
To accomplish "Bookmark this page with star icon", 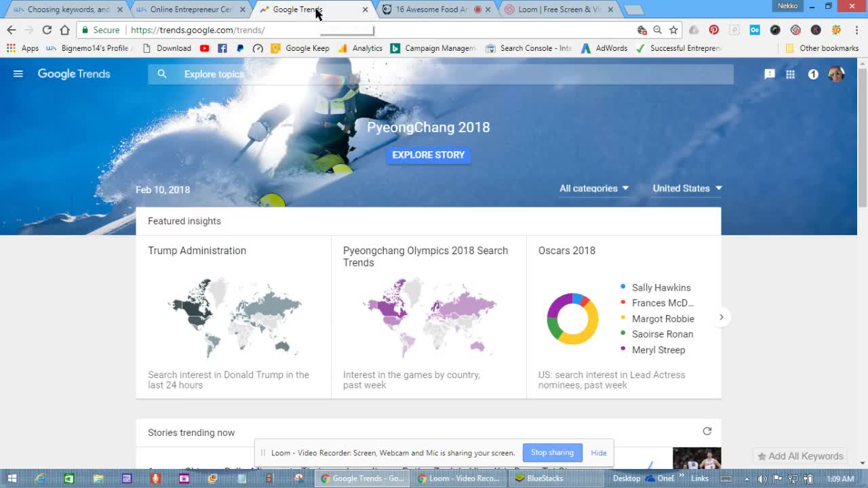I will click(673, 30).
